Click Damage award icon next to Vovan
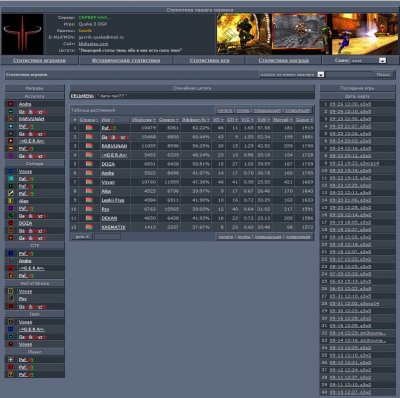400x398 pixels. point(11,171)
